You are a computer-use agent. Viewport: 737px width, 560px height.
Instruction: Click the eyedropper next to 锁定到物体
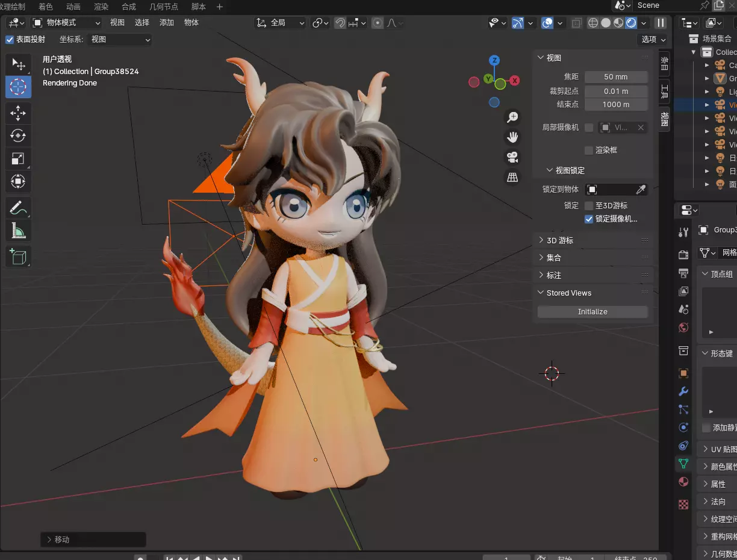pos(641,190)
